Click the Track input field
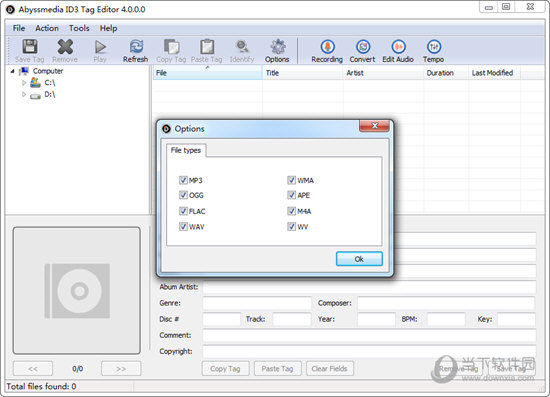The image size is (550, 397). (x=292, y=319)
